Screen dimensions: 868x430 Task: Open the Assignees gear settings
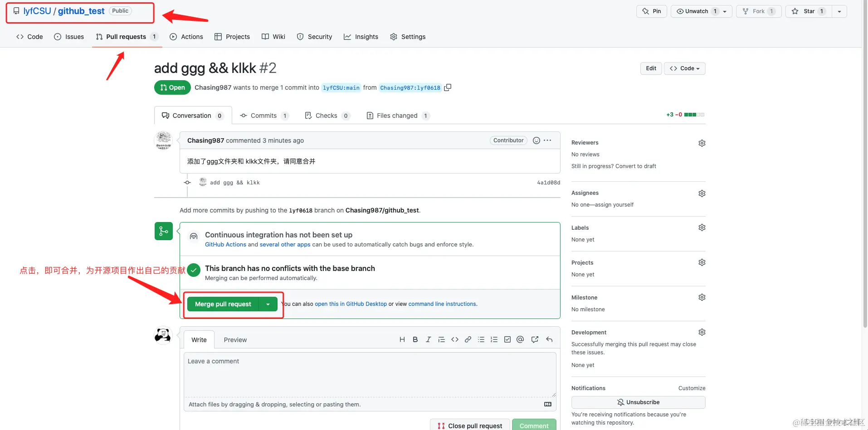(x=702, y=193)
